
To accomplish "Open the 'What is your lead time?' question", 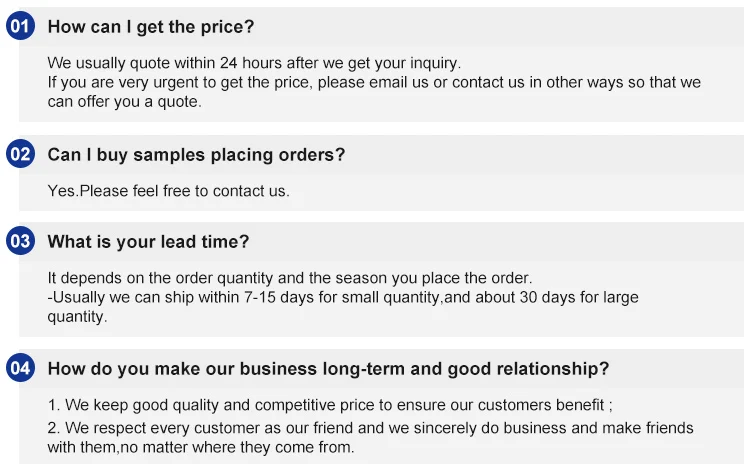I will 148,242.
